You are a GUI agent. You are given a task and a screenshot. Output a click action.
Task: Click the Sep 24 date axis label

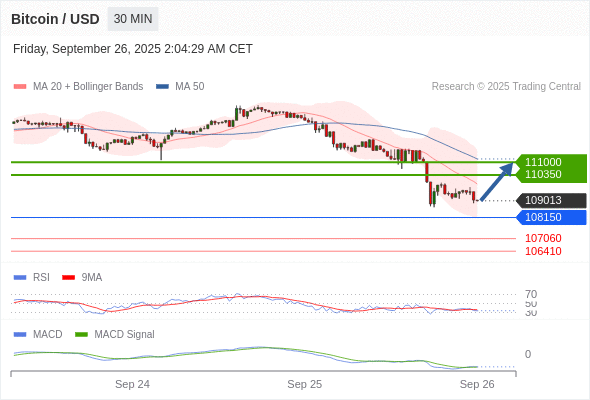tap(132, 384)
